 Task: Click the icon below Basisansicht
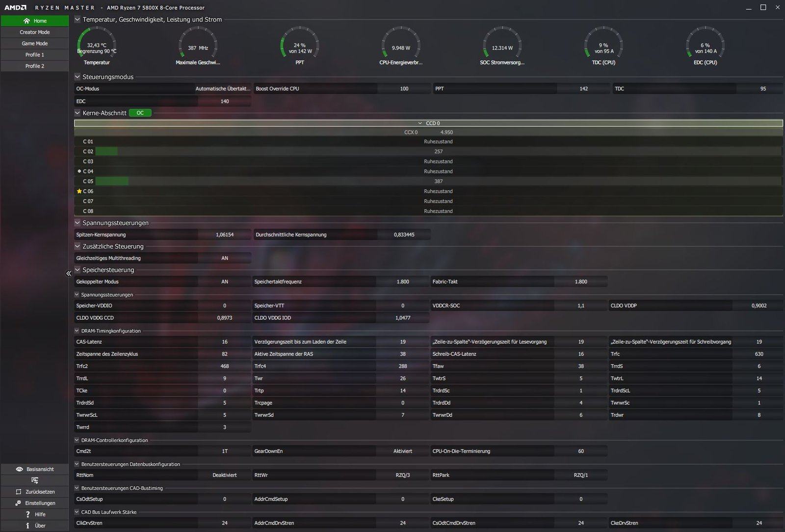pyautogui.click(x=34, y=481)
